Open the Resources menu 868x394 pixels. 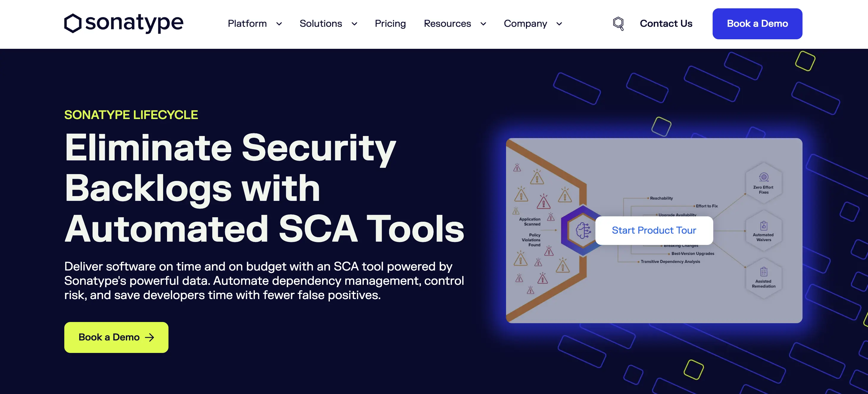pos(447,24)
